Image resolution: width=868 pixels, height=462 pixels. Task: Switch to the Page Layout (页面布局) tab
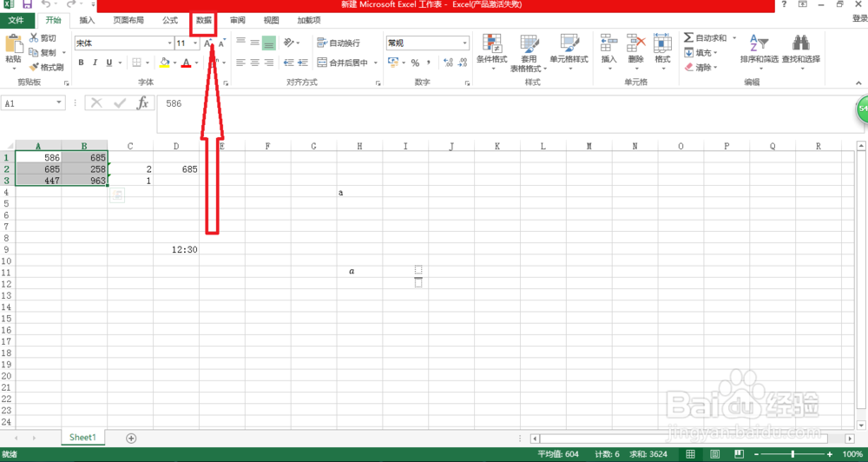click(128, 20)
